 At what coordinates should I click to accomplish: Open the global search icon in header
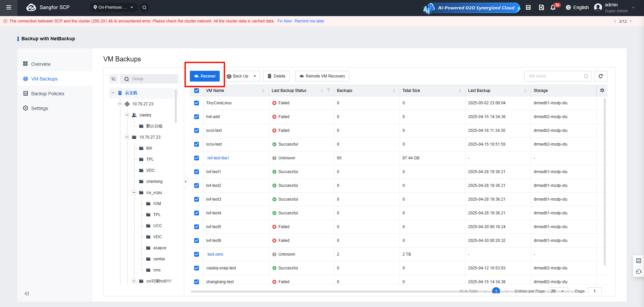[x=144, y=7]
